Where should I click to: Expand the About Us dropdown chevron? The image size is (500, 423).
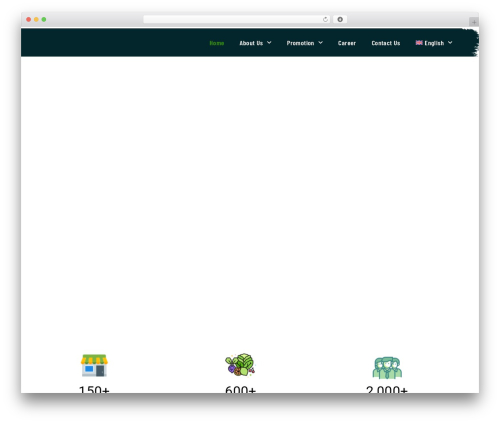click(x=269, y=43)
